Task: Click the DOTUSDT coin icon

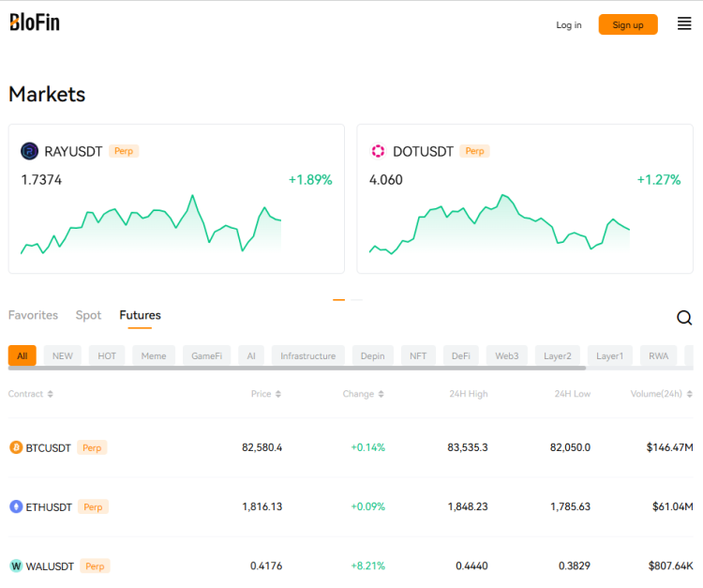Action: point(378,151)
